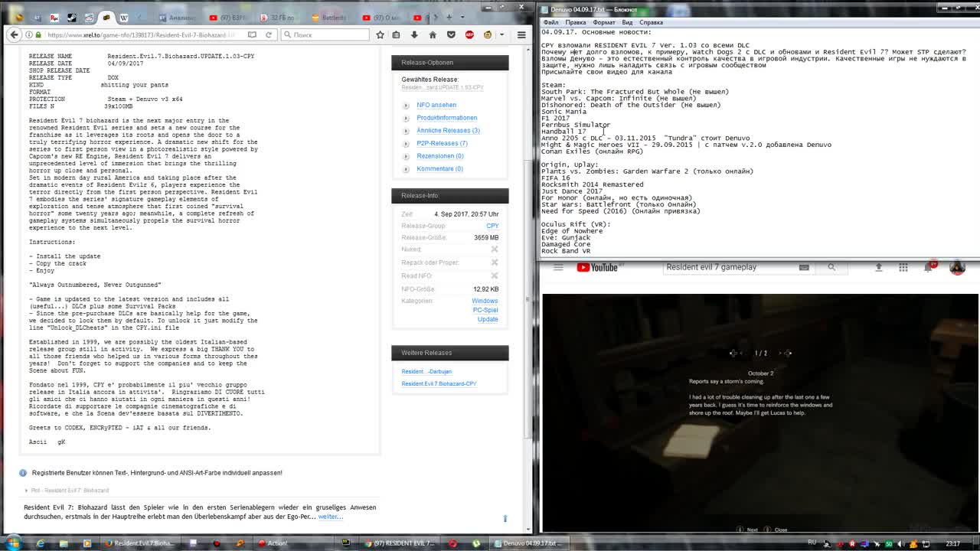
Task: Open the Notepad 'Файл' menu
Action: [x=550, y=22]
